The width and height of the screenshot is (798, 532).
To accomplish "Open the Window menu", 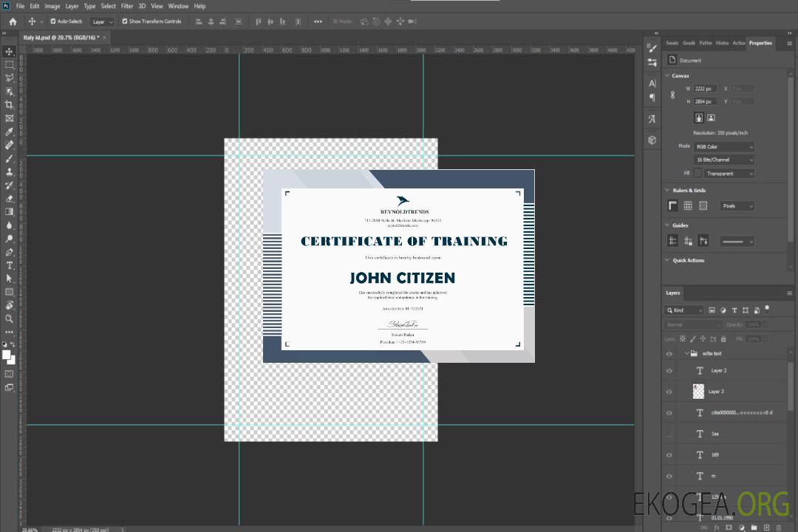I will (178, 6).
